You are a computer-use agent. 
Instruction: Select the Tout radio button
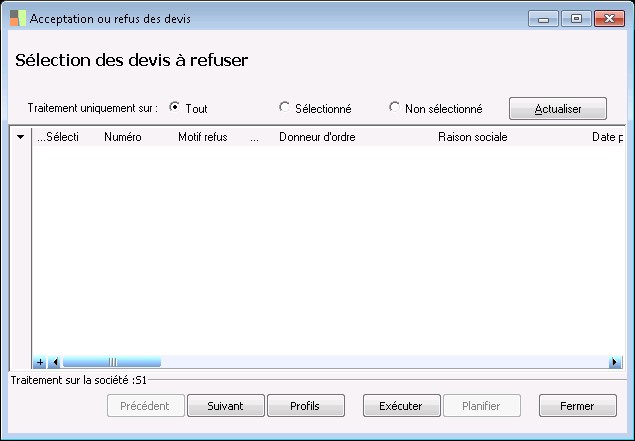coord(174,107)
